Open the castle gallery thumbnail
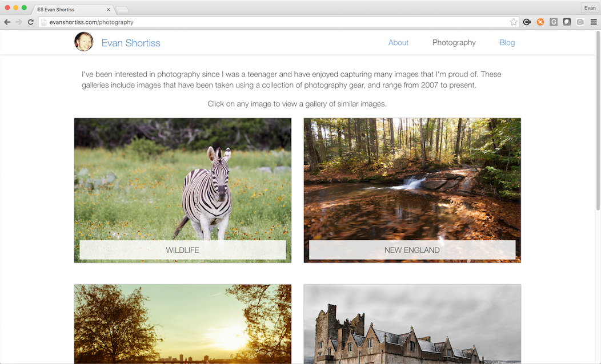This screenshot has width=601, height=364. (412, 324)
